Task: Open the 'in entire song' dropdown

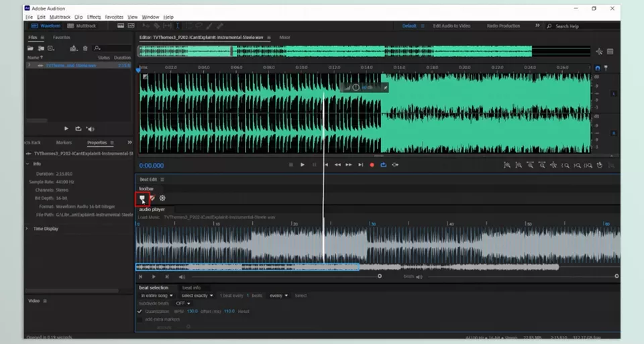Action: pyautogui.click(x=157, y=296)
